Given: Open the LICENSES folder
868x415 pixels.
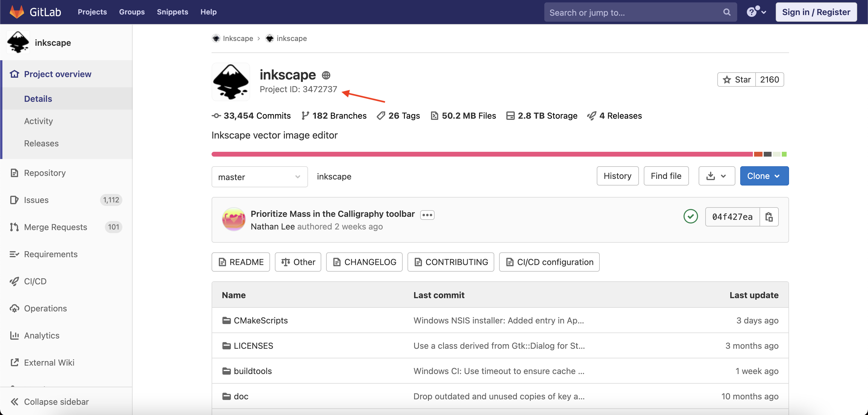Looking at the screenshot, I should click(x=253, y=345).
